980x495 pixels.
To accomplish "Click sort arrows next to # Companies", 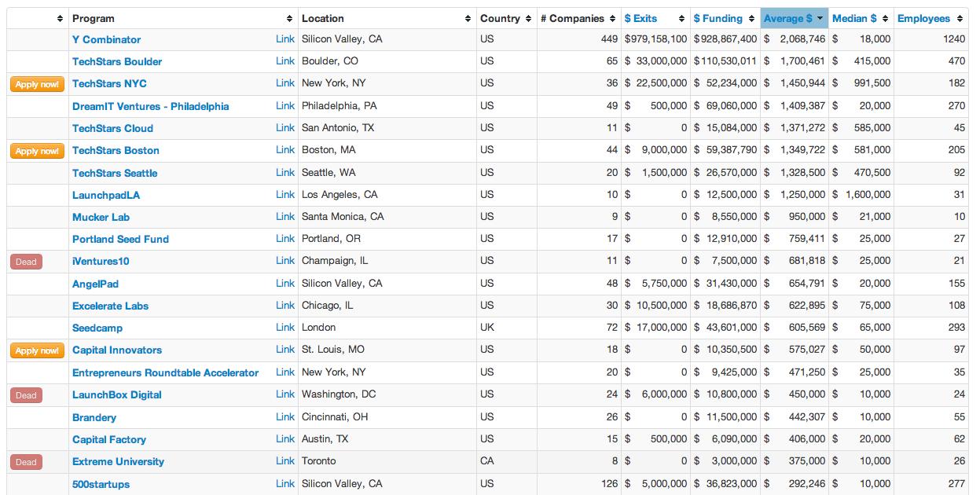I will 613,19.
